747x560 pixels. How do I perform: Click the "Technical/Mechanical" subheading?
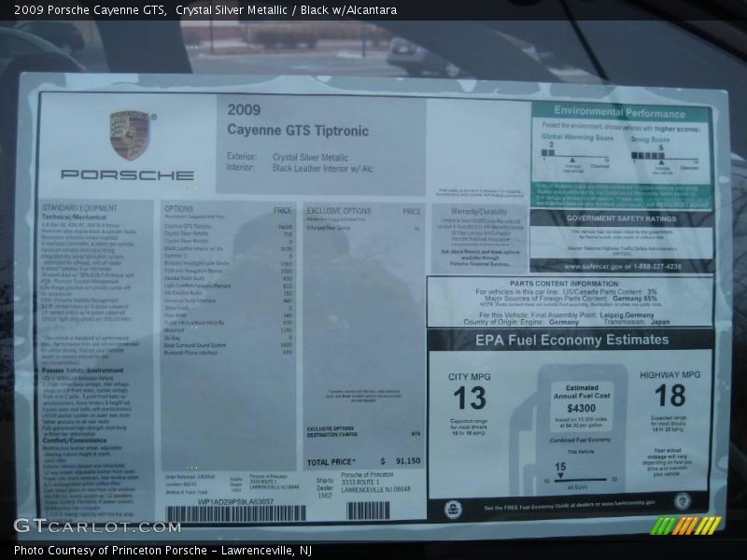[75, 217]
